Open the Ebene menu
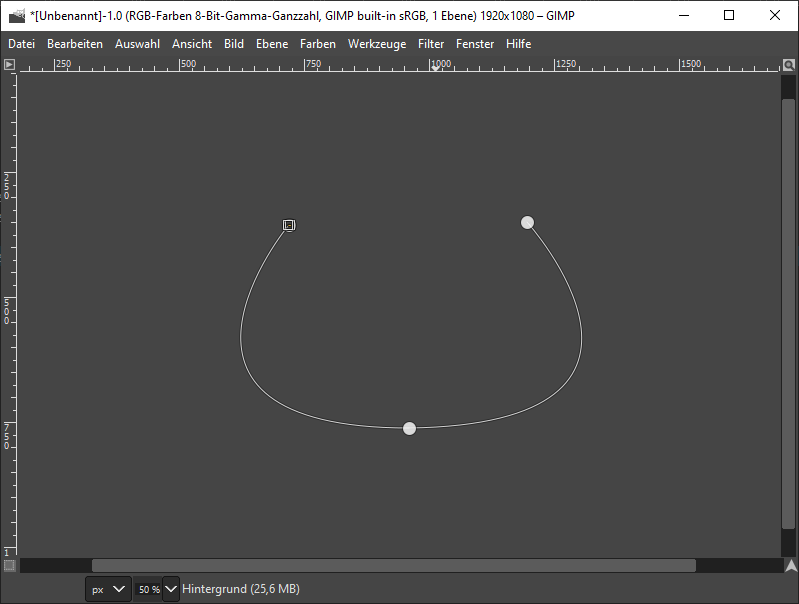The width and height of the screenshot is (799, 604). click(x=271, y=44)
